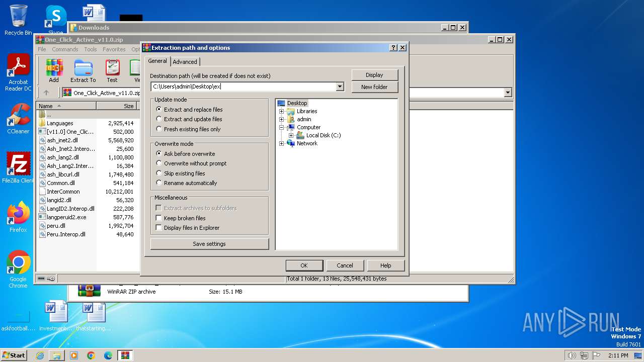Click the Internet Explorer taskbar icon

(40, 355)
